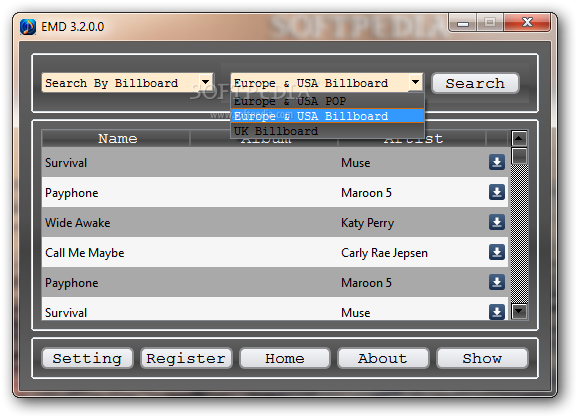Click scrollbar up arrow in song list
Image resolution: width=578 pixels, height=418 pixels.
click(519, 138)
